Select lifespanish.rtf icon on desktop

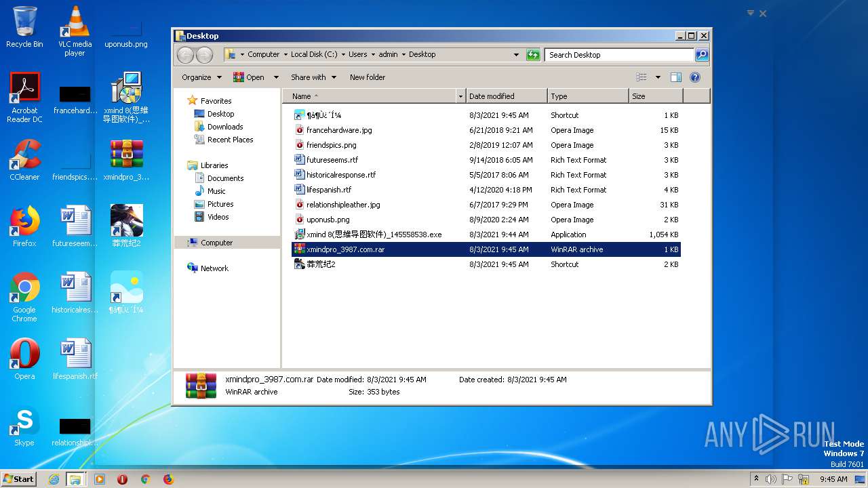tap(75, 359)
